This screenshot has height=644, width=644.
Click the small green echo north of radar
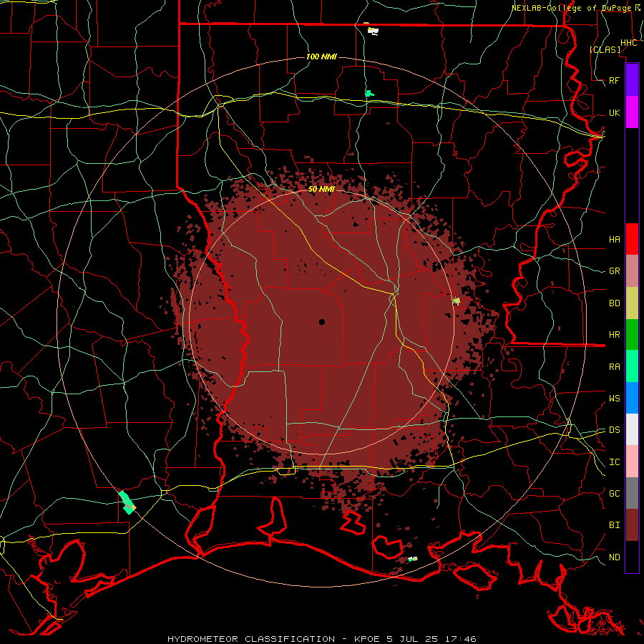(x=370, y=94)
